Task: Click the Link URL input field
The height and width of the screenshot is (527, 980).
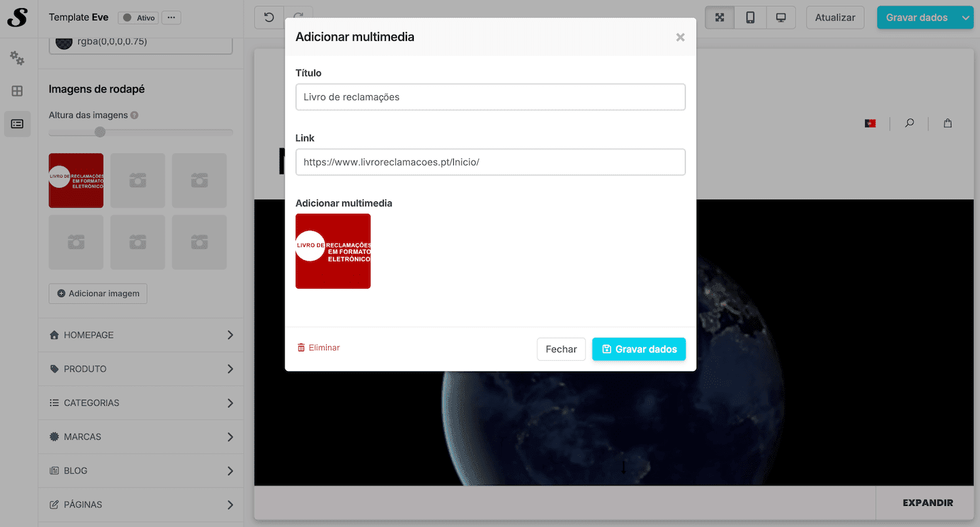Action: 490,162
